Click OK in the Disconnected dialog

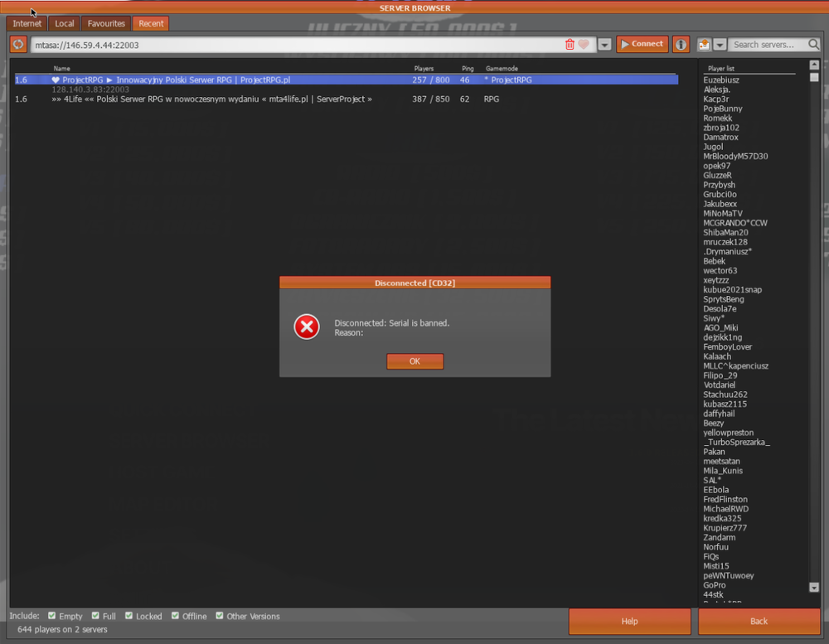415,361
